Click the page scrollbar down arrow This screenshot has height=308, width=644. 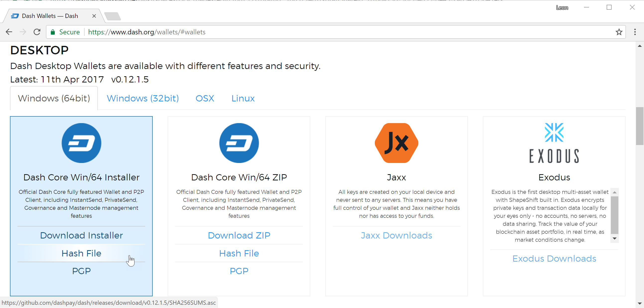point(640,303)
